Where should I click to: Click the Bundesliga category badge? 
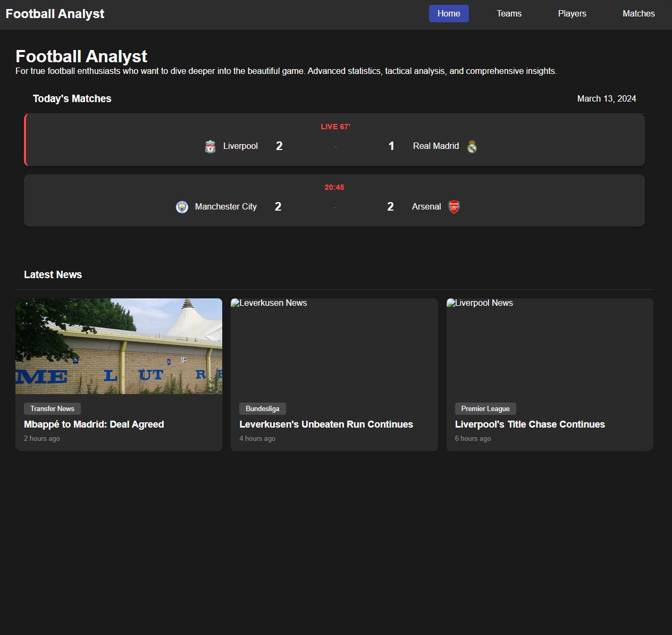coord(263,408)
